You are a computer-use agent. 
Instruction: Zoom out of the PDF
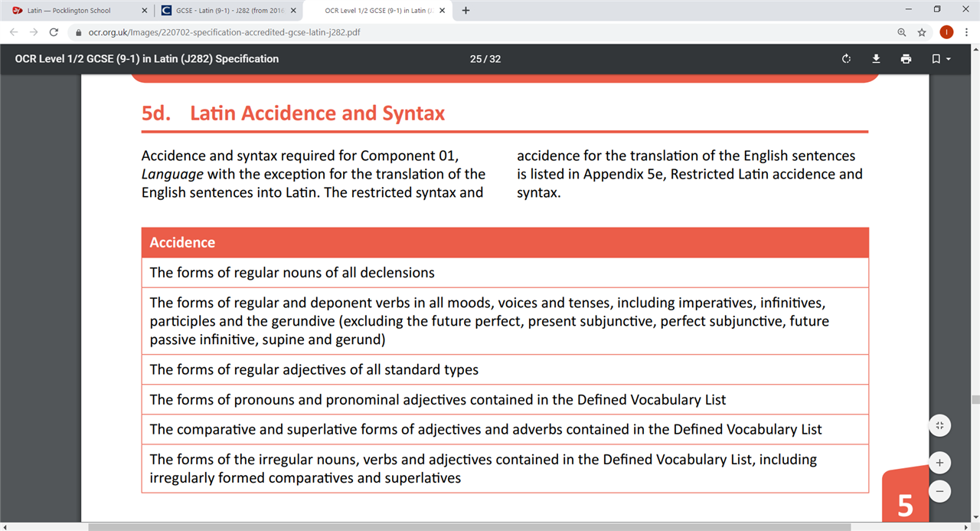[940, 490]
